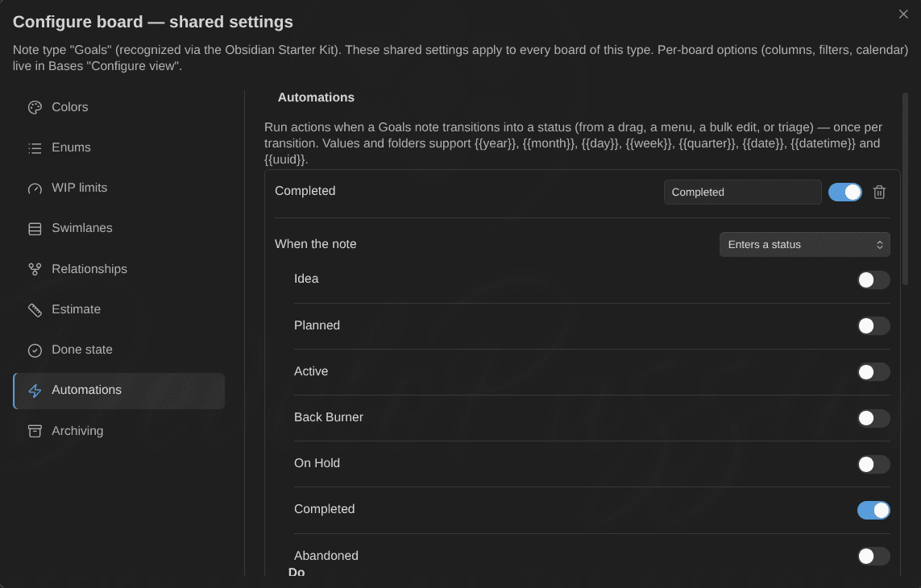Open the Estimate tab
This screenshot has width=921, height=588.
[x=118, y=309]
